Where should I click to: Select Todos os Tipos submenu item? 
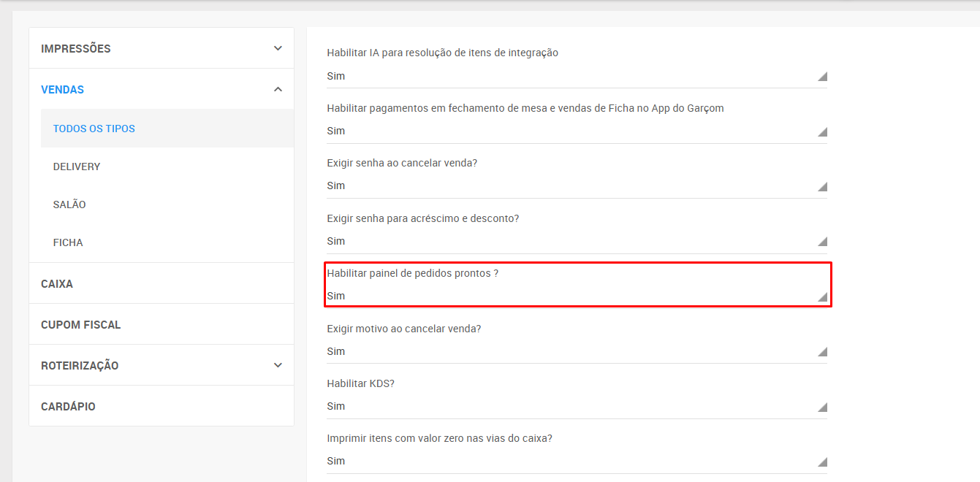click(x=94, y=129)
